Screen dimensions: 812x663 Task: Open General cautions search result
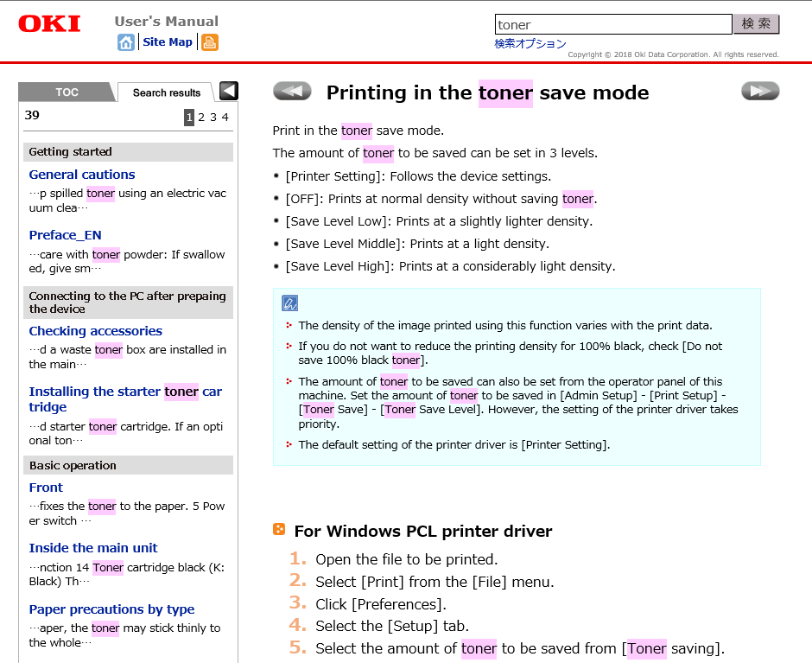pyautogui.click(x=82, y=175)
